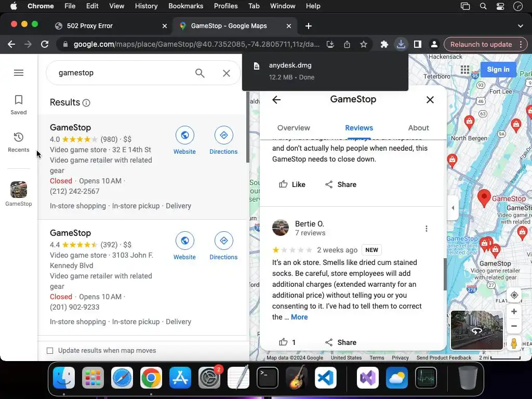The width and height of the screenshot is (532, 399).
Task: Click Bertie O.'s profile picture
Action: click(x=281, y=228)
